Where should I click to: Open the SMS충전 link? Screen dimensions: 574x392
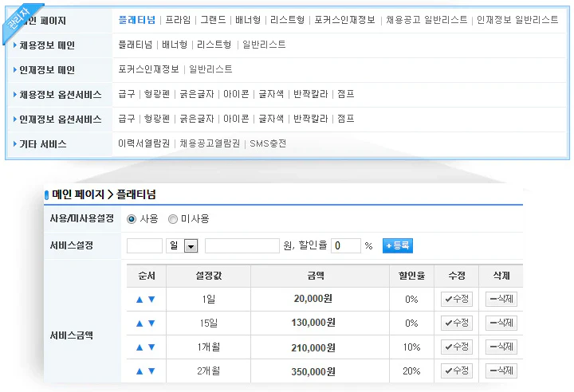tap(268, 143)
